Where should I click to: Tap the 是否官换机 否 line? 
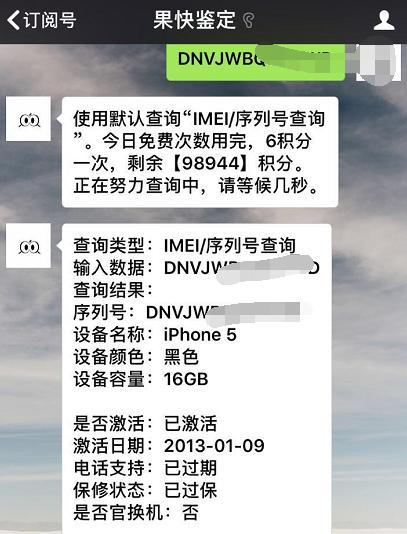(x=136, y=512)
